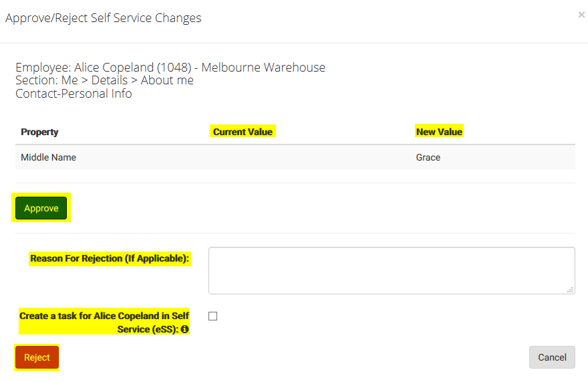Click the info icon beside Self Service (eSS)
This screenshot has width=588, height=382.
tap(184, 329)
